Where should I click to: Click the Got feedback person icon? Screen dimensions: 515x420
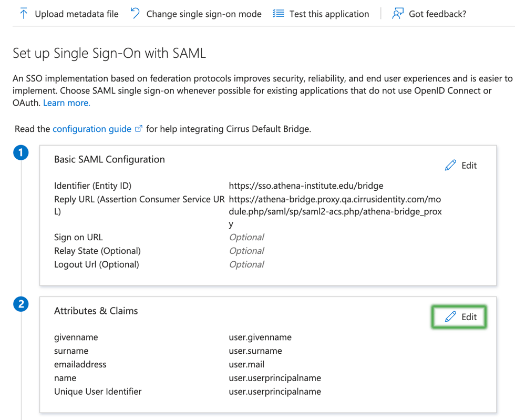(x=398, y=14)
